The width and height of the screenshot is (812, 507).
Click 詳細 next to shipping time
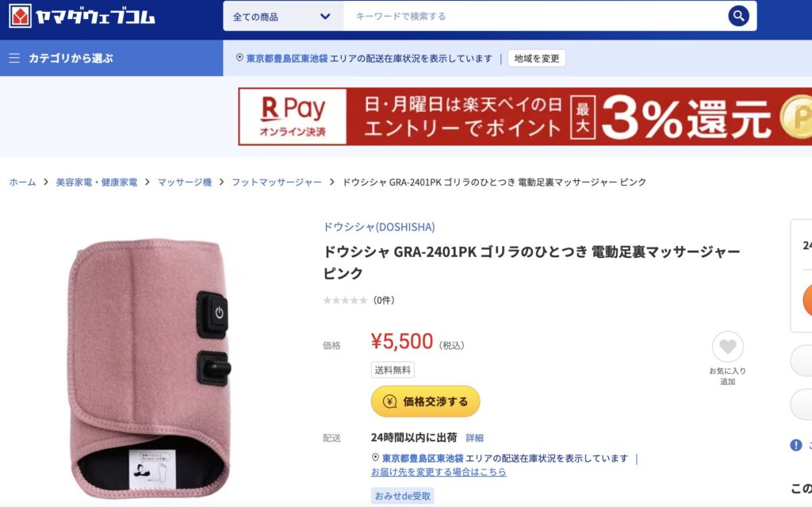click(474, 438)
